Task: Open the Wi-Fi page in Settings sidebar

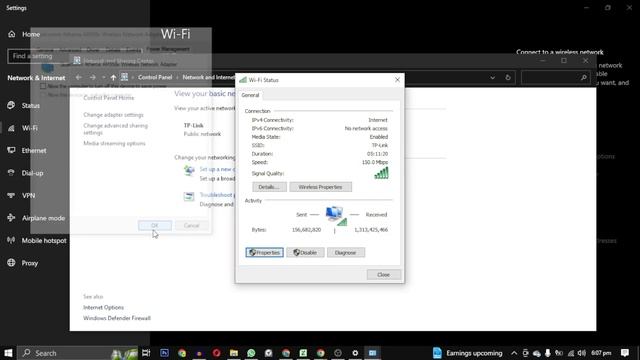Action: click(30, 128)
